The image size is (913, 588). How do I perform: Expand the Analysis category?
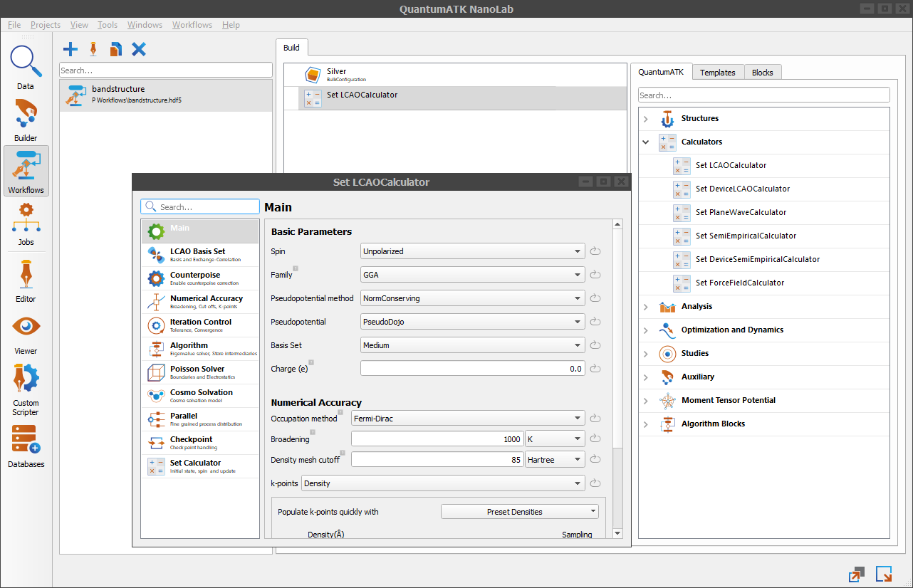(646, 307)
